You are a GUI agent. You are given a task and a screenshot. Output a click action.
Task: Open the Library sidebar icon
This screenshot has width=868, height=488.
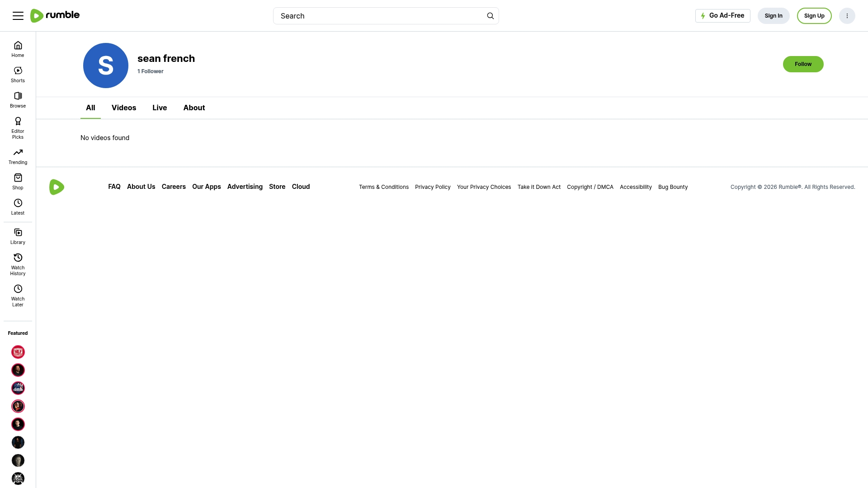18,232
